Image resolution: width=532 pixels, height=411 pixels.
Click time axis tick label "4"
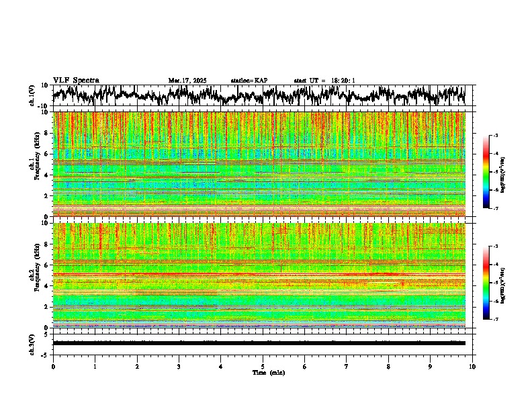point(221,367)
